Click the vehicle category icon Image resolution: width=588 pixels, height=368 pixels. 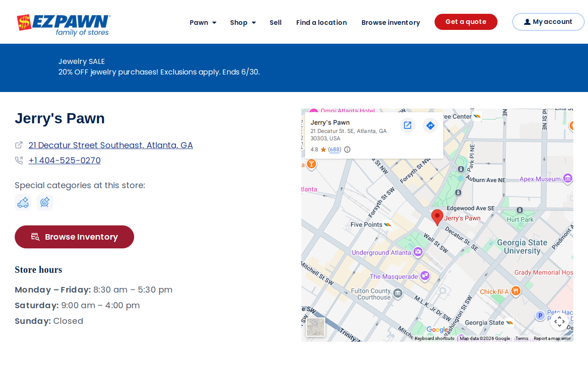pos(23,202)
